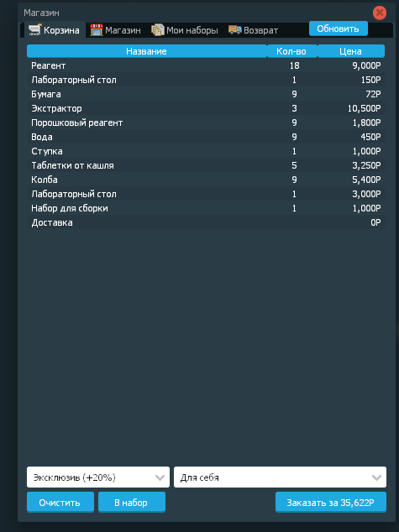
Task: Click the delivery truck icon for Возврат
Action: [235, 30]
